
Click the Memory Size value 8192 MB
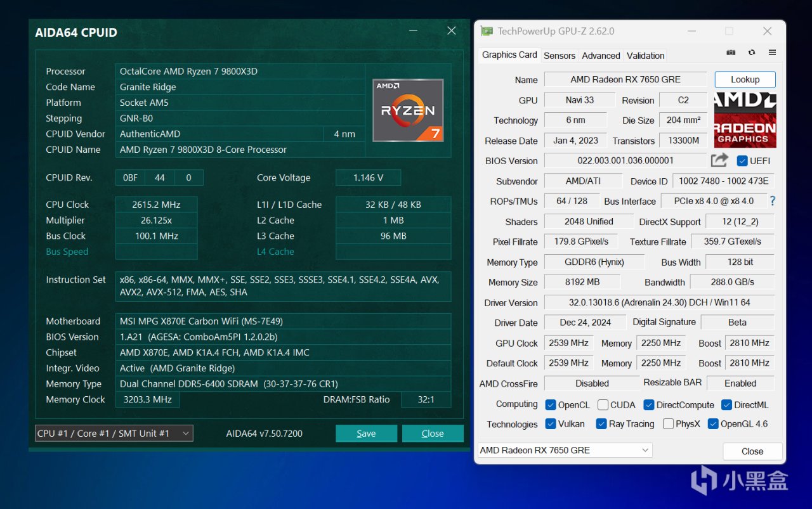(x=582, y=282)
